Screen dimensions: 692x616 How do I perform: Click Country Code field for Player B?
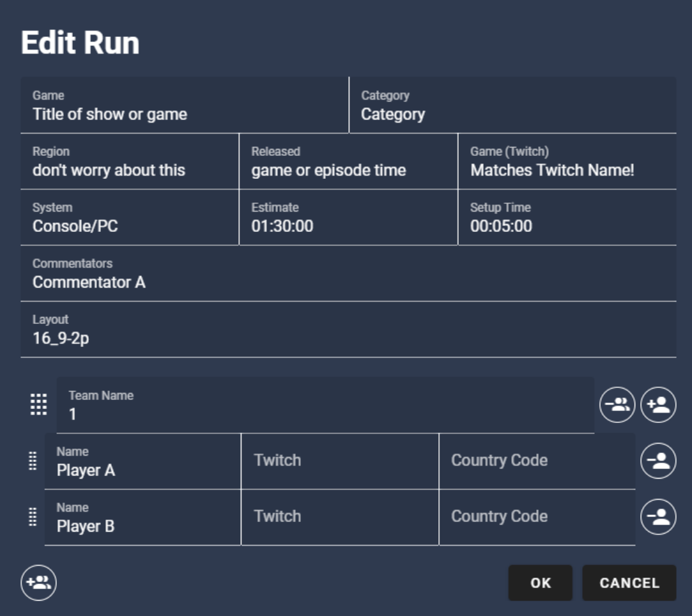coord(537,517)
